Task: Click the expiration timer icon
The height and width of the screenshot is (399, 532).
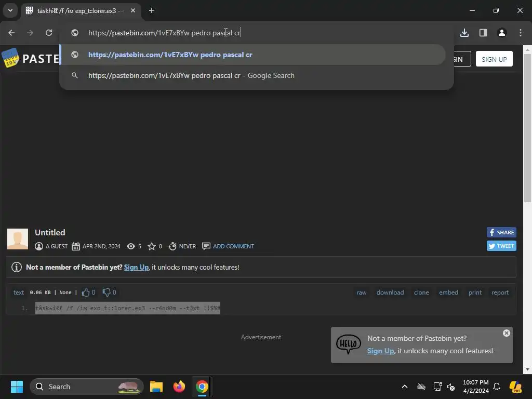Action: tap(172, 246)
